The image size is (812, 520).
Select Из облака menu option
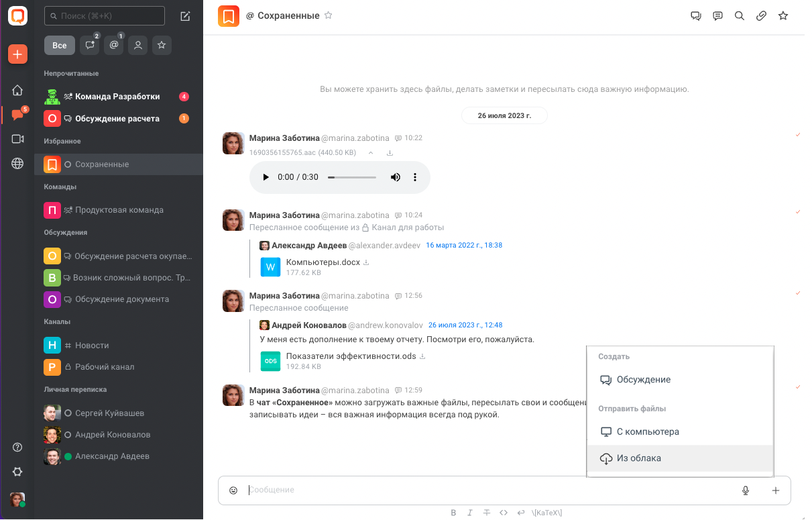[x=639, y=458]
